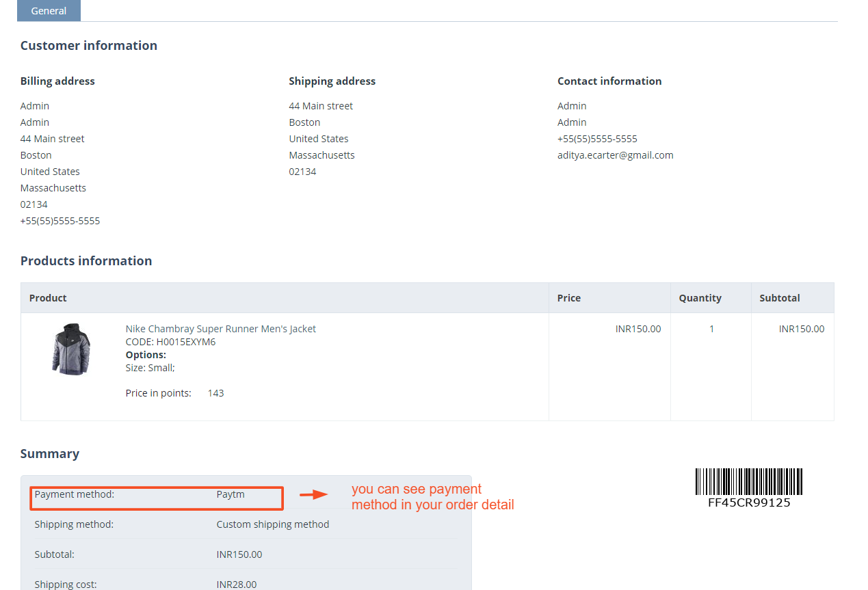Click the Contact information heading
This screenshot has height=590, width=868.
(609, 81)
